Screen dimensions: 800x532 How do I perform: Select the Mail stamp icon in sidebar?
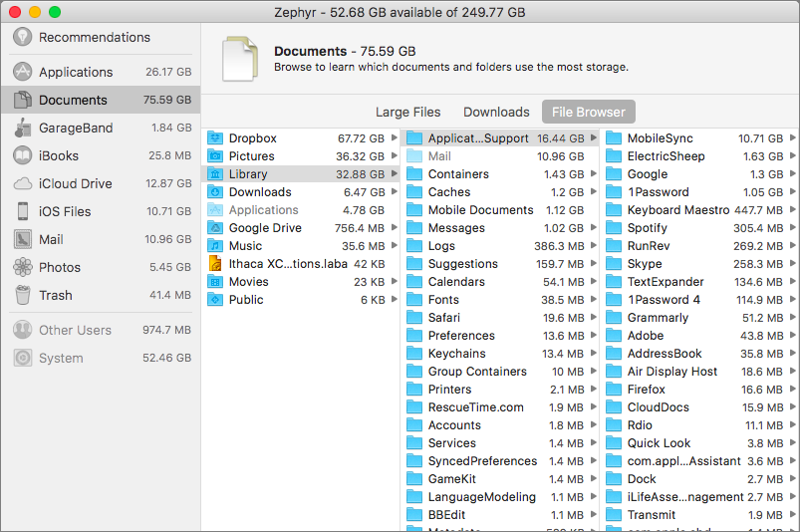pyautogui.click(x=22, y=239)
